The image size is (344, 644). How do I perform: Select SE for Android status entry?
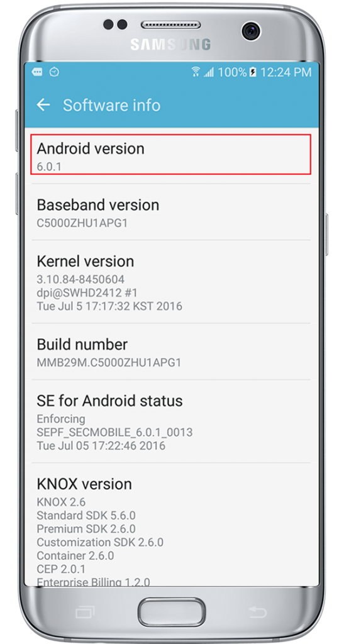coord(172,421)
